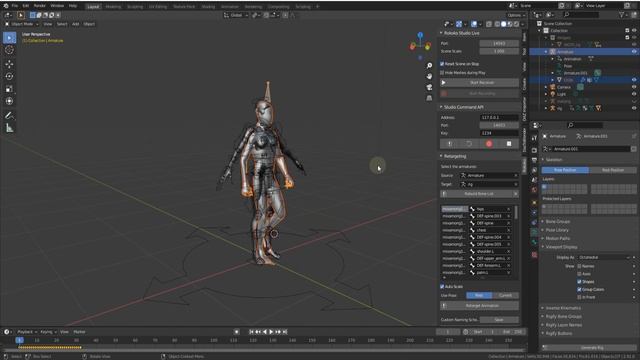Open the timeline Playback menu
640x360 pixels.
coord(27,332)
